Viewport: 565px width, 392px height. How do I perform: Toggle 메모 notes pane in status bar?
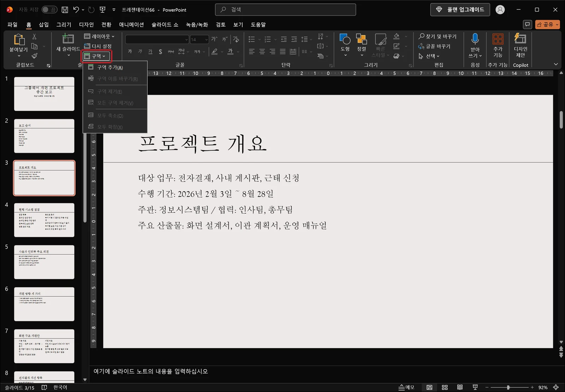point(406,387)
